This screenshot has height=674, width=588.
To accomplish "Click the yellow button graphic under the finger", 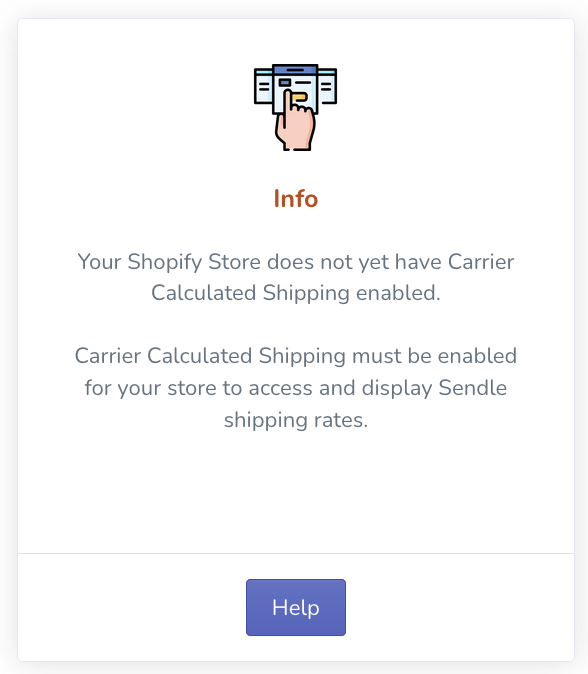I will point(300,97).
